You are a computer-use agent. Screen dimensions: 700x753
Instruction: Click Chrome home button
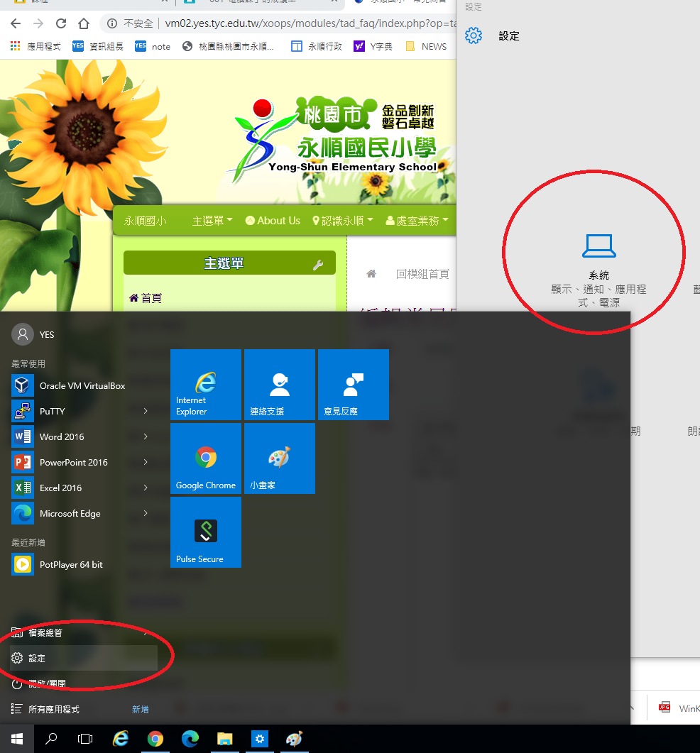click(84, 23)
